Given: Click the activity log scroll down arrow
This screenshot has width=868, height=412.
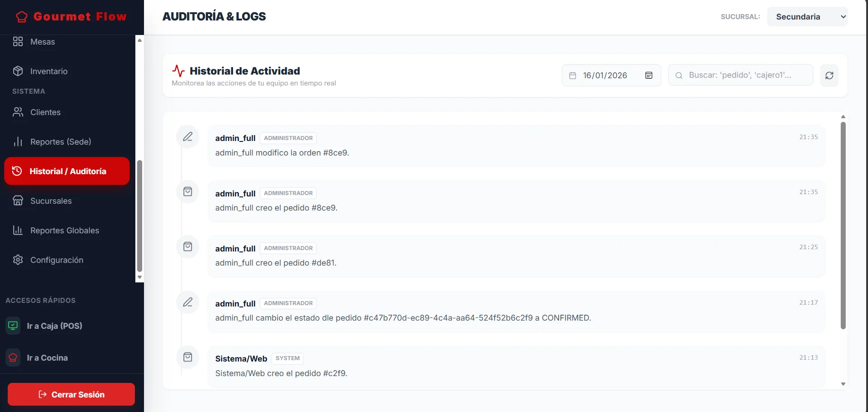Looking at the screenshot, I should tap(843, 384).
